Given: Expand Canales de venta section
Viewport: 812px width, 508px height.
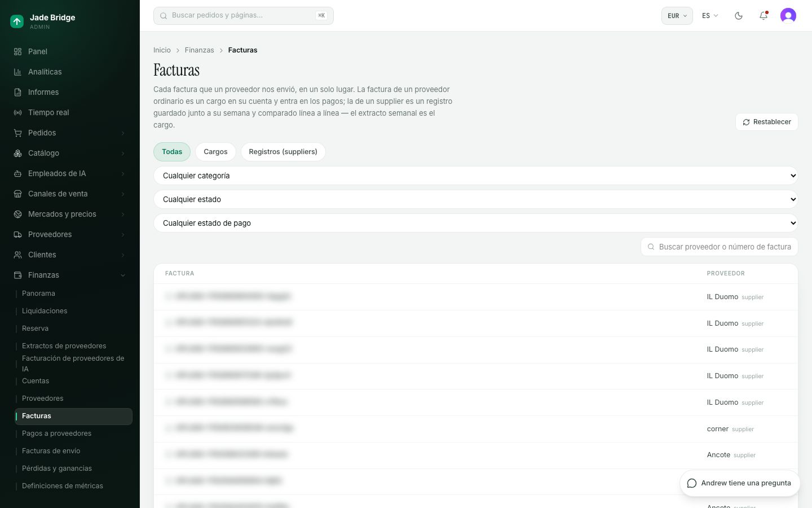Looking at the screenshot, I should 70,194.
